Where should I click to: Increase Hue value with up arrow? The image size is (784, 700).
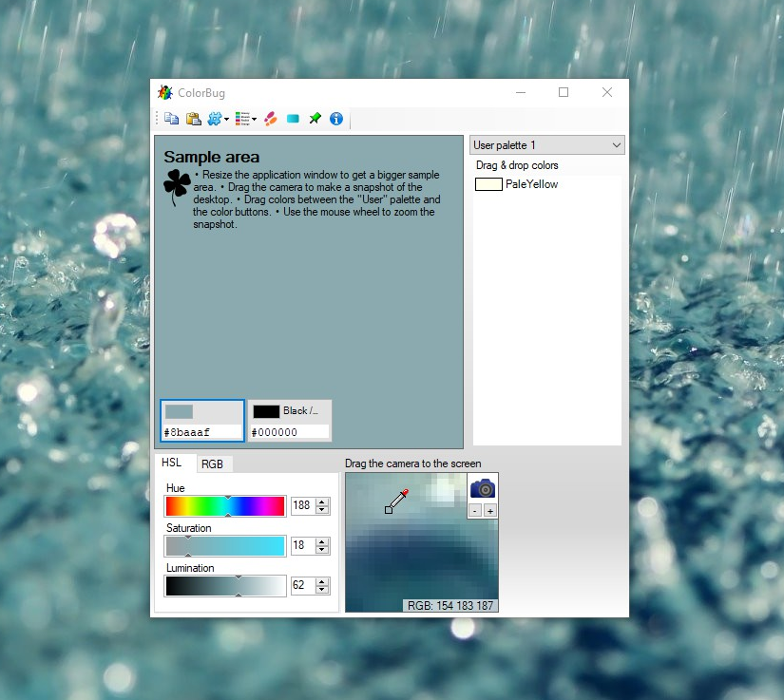coord(322,502)
